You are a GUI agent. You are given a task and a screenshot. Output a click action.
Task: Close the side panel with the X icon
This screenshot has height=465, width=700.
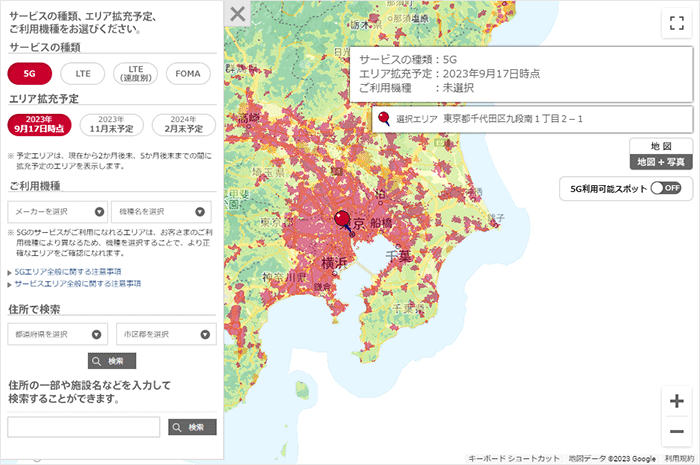tap(238, 13)
